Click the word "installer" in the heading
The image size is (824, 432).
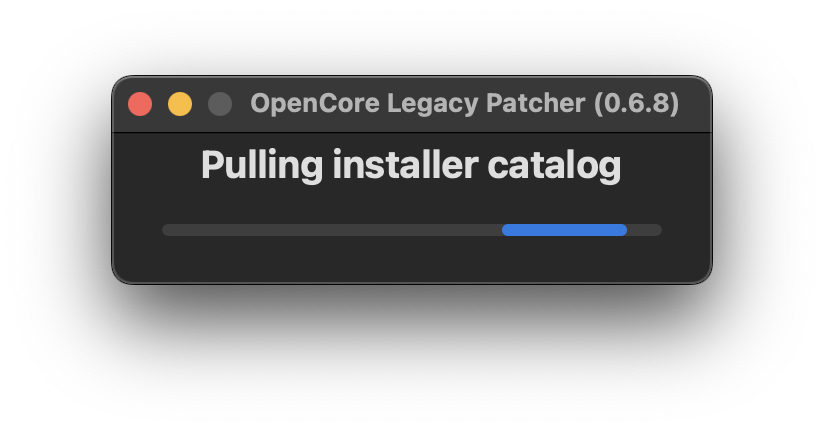[x=403, y=165]
